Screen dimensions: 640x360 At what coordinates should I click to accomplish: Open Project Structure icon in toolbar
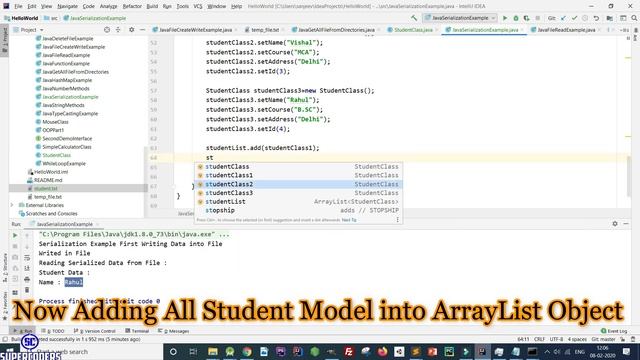(x=609, y=18)
